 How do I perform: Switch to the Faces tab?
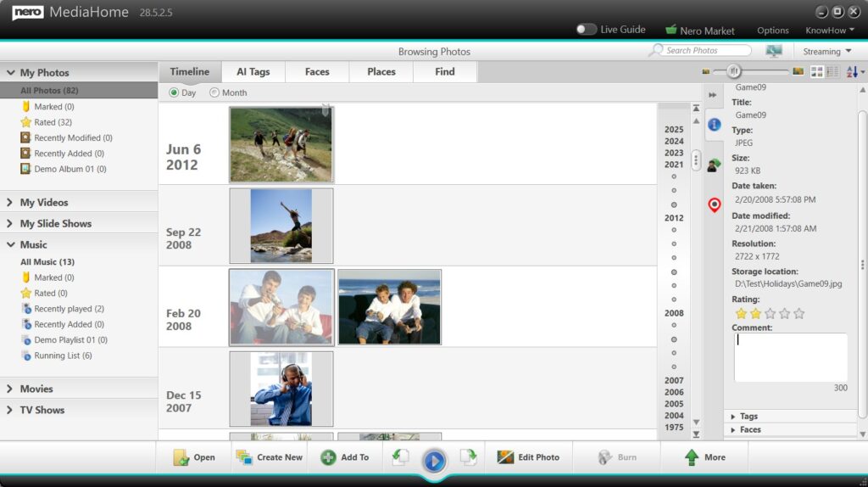tap(317, 72)
